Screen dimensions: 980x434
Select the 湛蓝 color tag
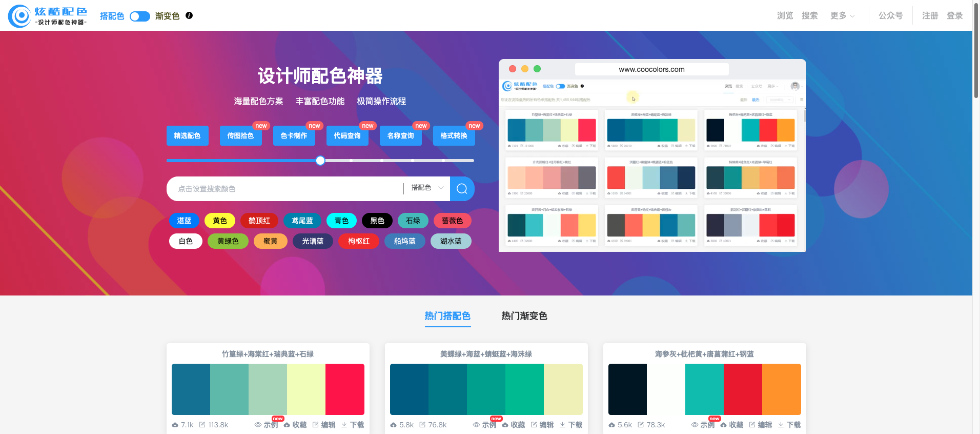(x=184, y=221)
